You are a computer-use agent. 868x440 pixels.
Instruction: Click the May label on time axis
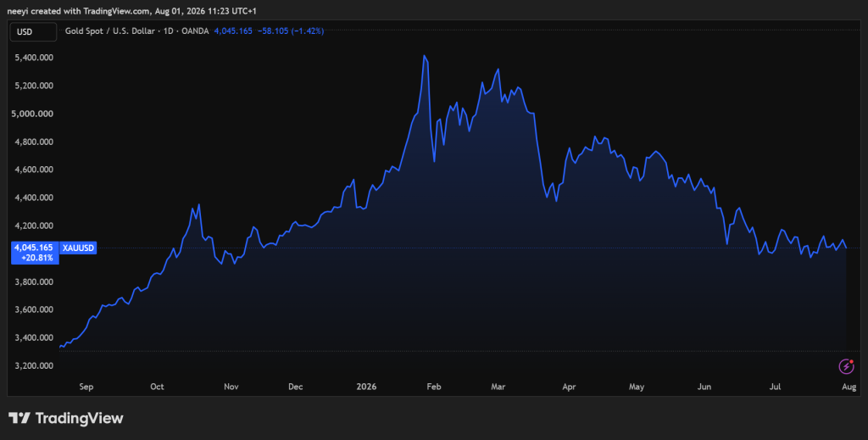(x=637, y=387)
